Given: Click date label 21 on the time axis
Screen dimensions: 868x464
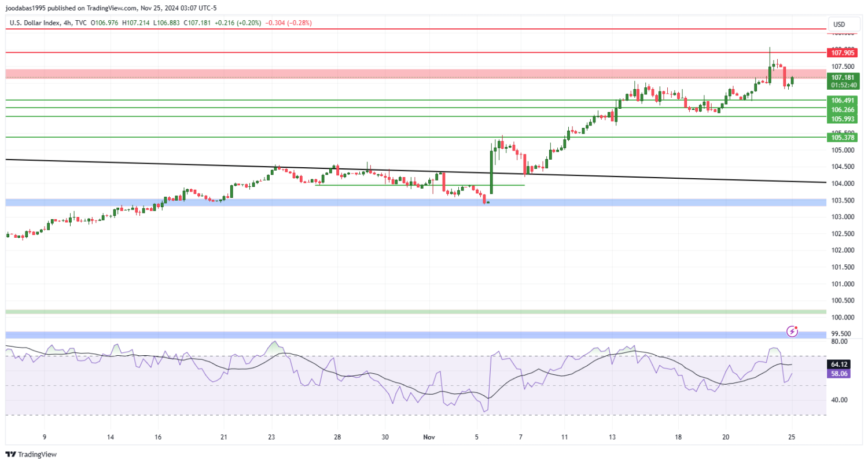Looking at the screenshot, I should [225, 437].
